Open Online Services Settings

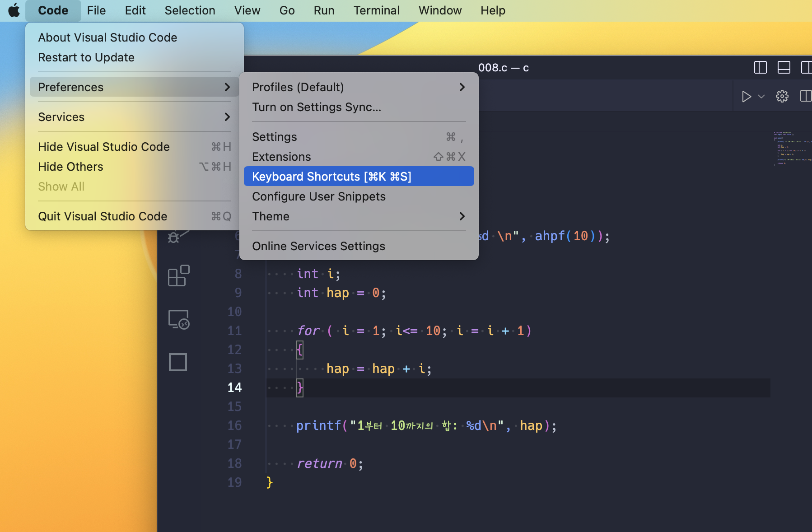click(359, 246)
